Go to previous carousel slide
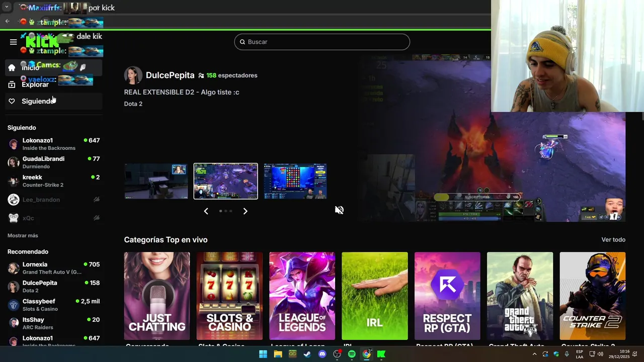The width and height of the screenshot is (644, 362). pos(206,211)
